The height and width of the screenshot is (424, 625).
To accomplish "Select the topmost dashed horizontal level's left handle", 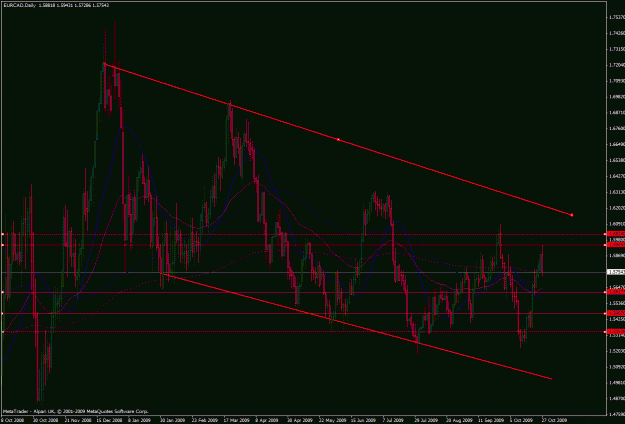I will tap(2, 234).
